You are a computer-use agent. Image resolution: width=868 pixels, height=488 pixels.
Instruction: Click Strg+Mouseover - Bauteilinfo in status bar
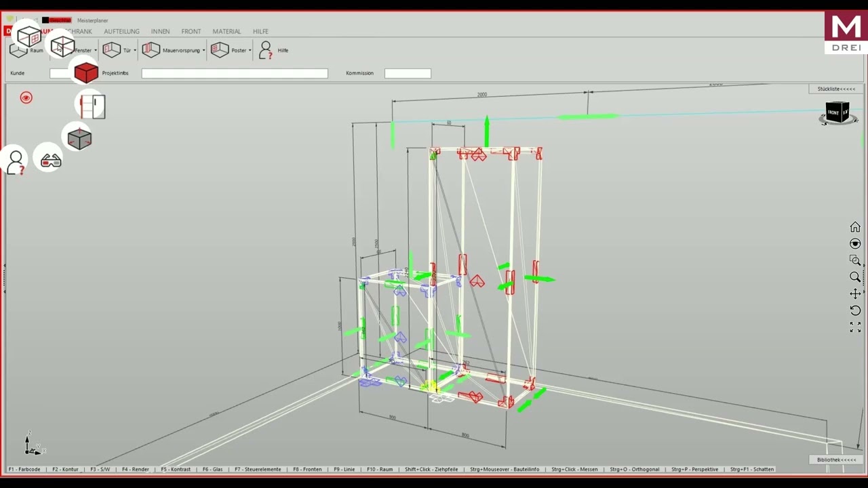(x=505, y=469)
